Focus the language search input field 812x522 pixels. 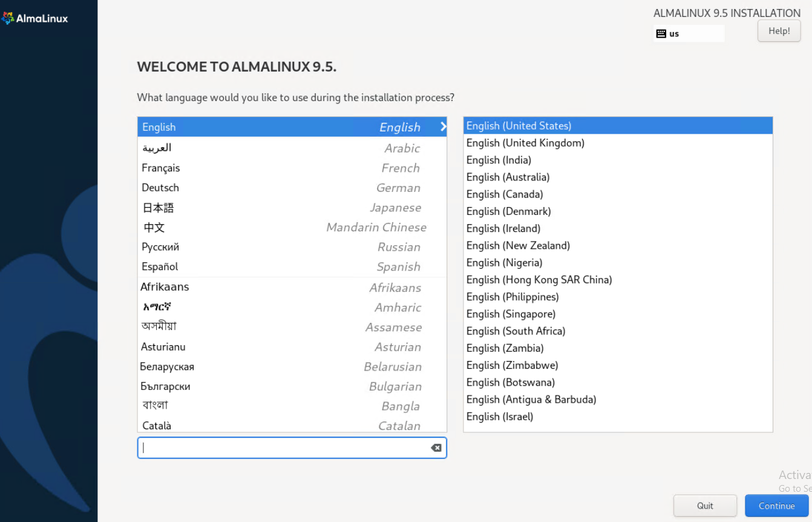284,448
